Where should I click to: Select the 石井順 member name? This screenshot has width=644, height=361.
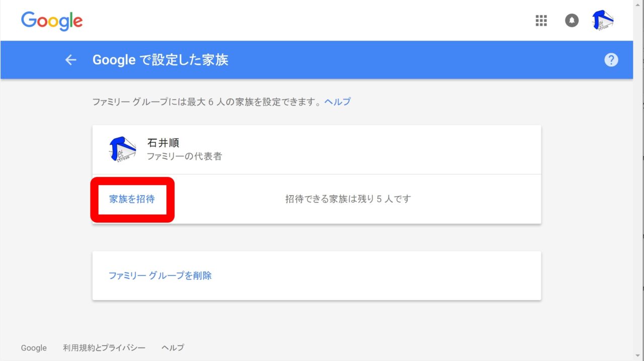coord(163,143)
